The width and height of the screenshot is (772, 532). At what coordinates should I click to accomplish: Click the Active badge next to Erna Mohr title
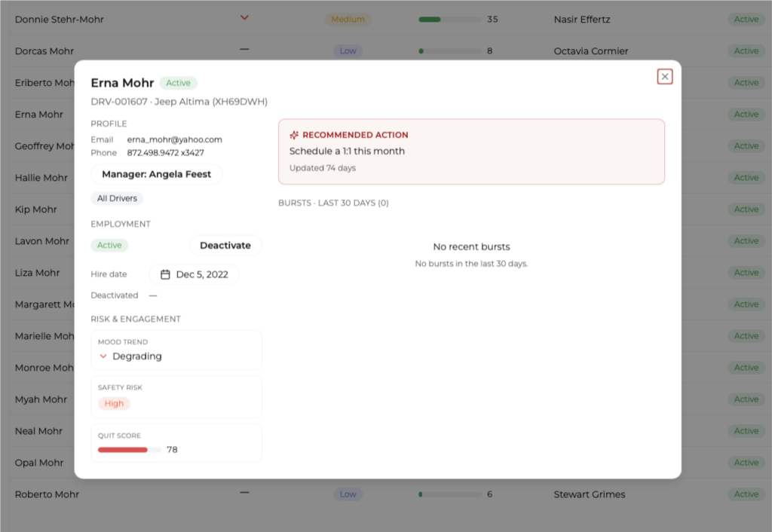(x=178, y=83)
